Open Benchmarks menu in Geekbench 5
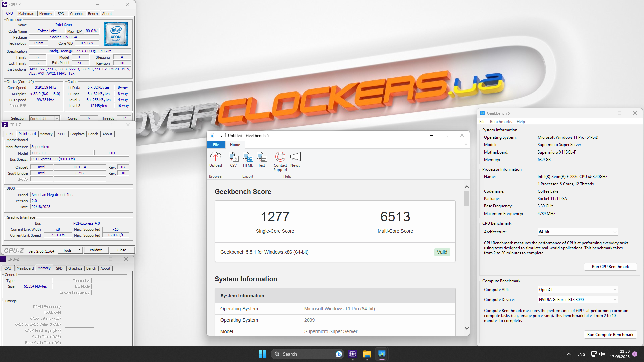This screenshot has height=362, width=644. [x=501, y=122]
